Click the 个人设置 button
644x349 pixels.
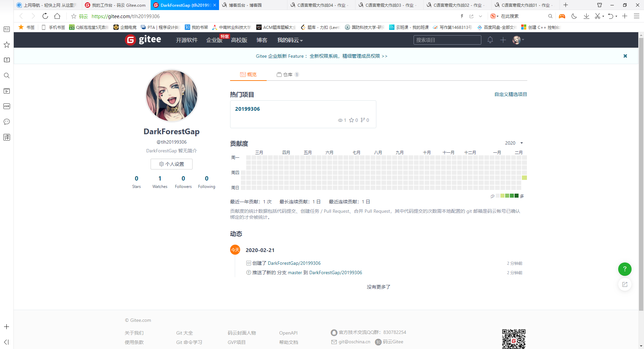click(171, 164)
